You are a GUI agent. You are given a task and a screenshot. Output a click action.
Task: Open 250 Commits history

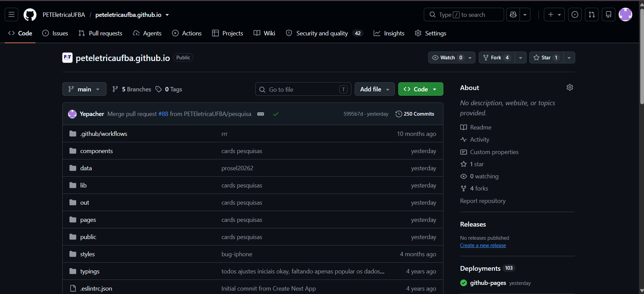415,114
